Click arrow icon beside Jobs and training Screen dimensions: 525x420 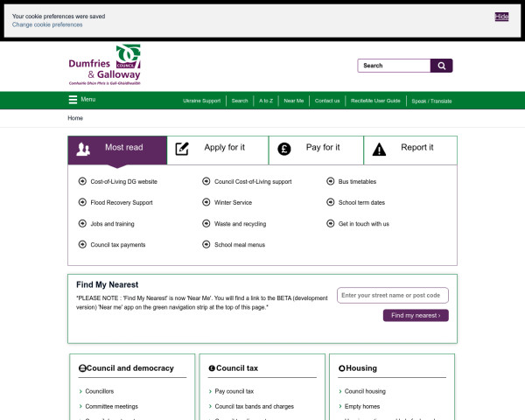82,223
